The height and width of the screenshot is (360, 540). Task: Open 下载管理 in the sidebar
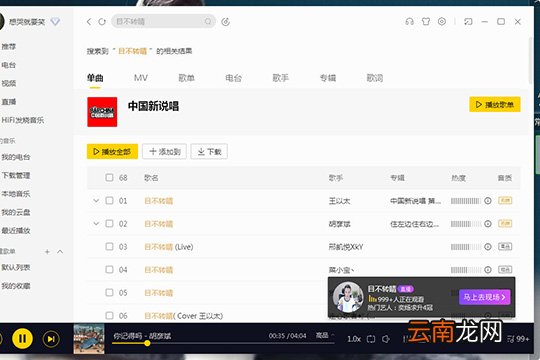pos(16,175)
